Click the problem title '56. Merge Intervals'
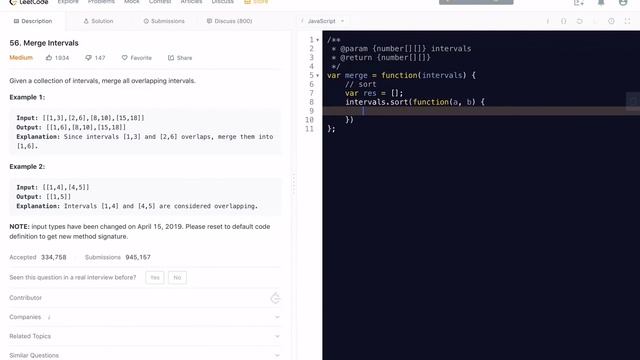 [x=44, y=43]
